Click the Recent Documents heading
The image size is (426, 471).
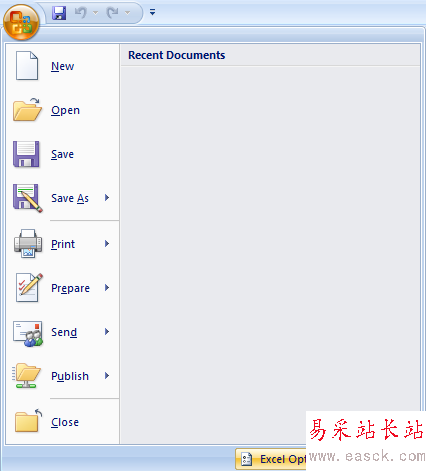177,55
